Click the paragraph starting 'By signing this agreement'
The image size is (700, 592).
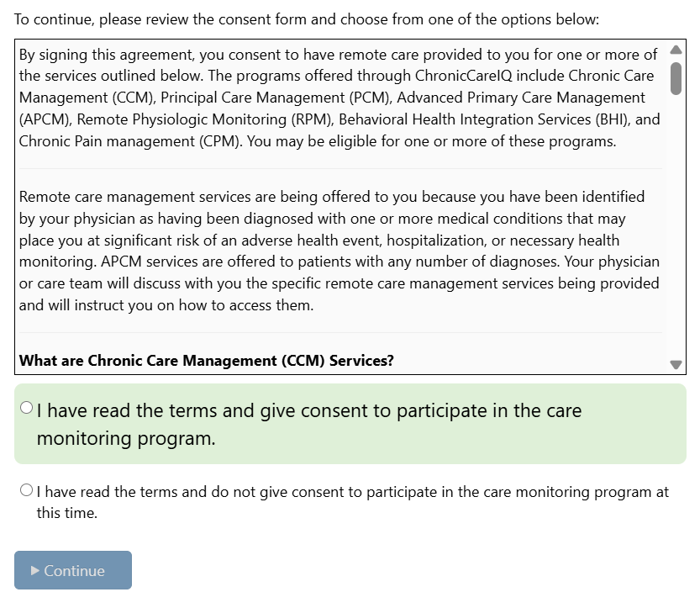(x=339, y=98)
